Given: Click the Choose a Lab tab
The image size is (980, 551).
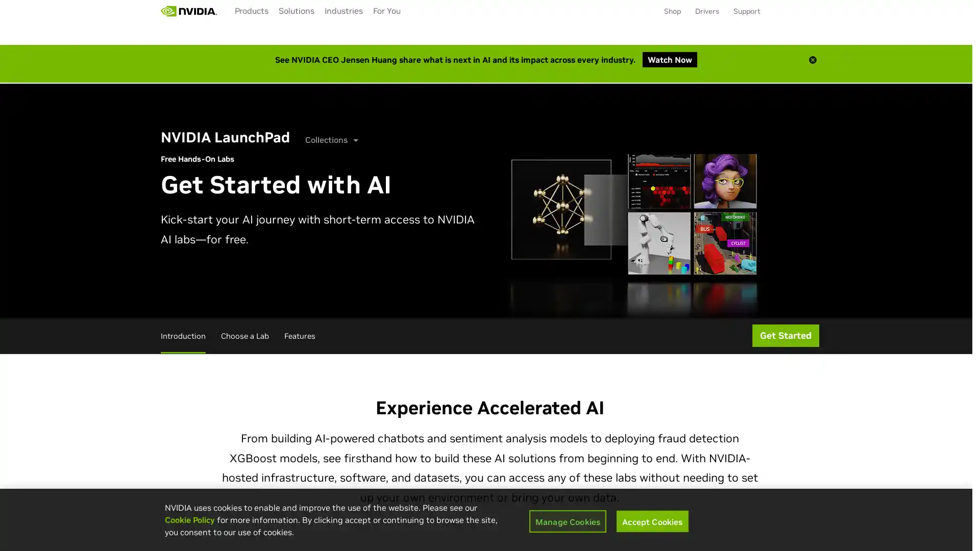Looking at the screenshot, I should coord(245,336).
